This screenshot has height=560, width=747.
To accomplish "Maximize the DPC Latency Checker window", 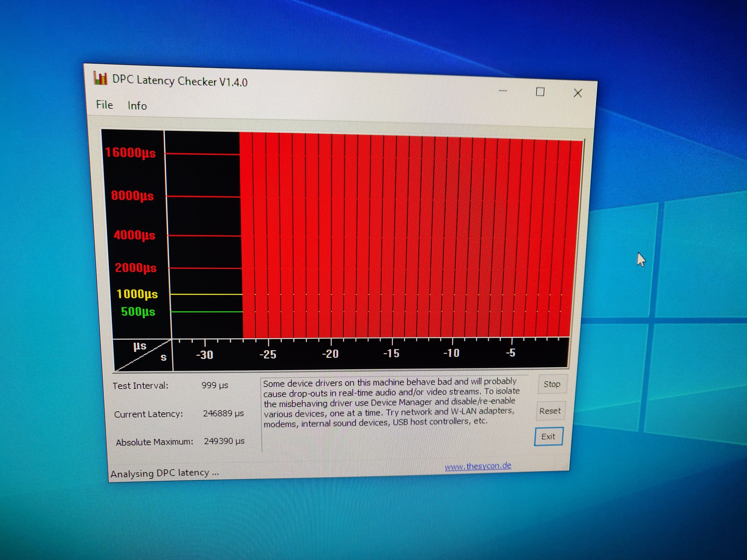I will pyautogui.click(x=540, y=92).
